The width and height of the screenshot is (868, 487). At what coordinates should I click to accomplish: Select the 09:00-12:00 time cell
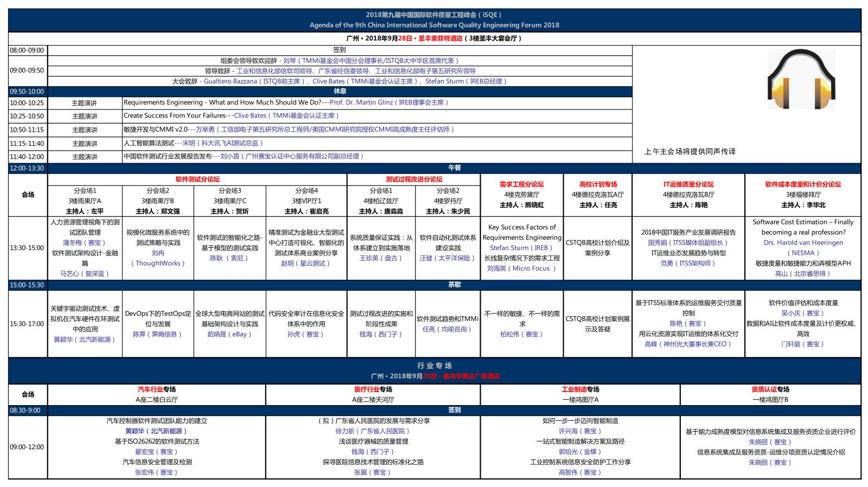[28, 447]
